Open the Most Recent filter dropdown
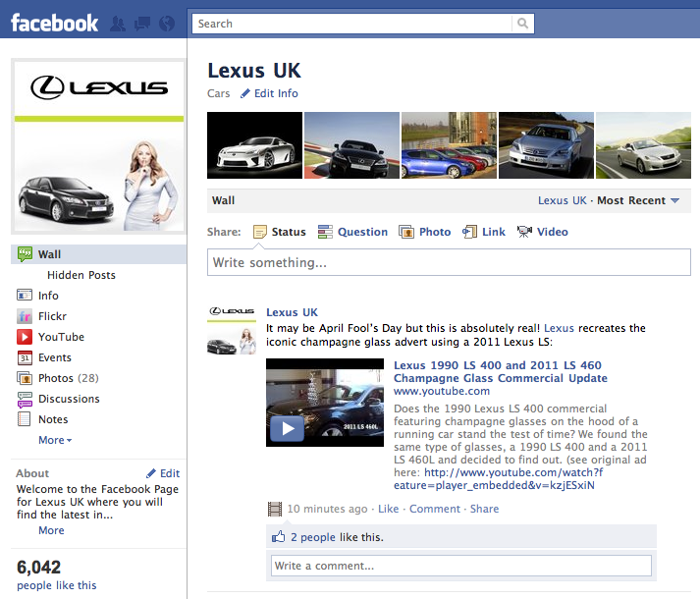The height and width of the screenshot is (599, 700). 638,200
